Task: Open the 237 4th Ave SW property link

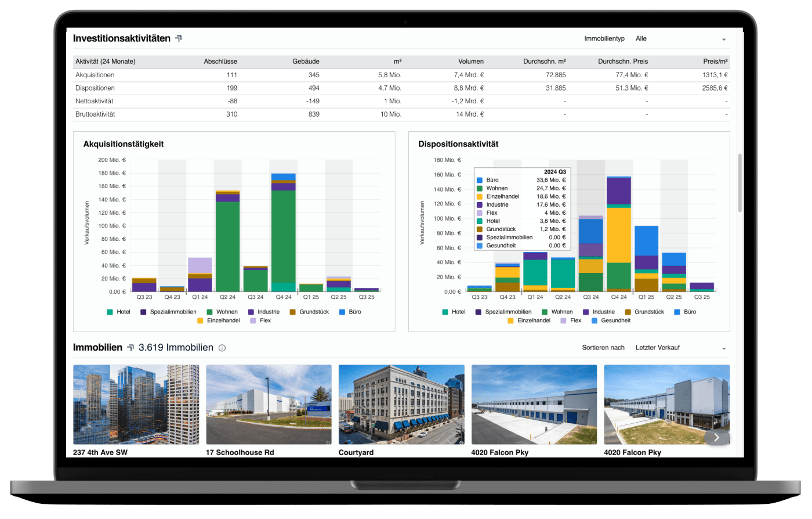Action: pyautogui.click(x=100, y=452)
